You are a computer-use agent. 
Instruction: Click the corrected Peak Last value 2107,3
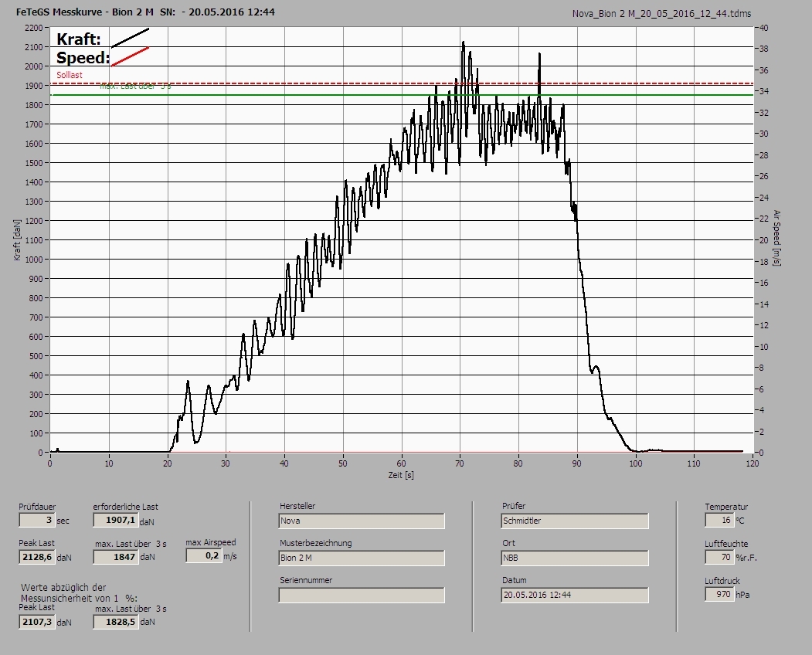(x=36, y=622)
